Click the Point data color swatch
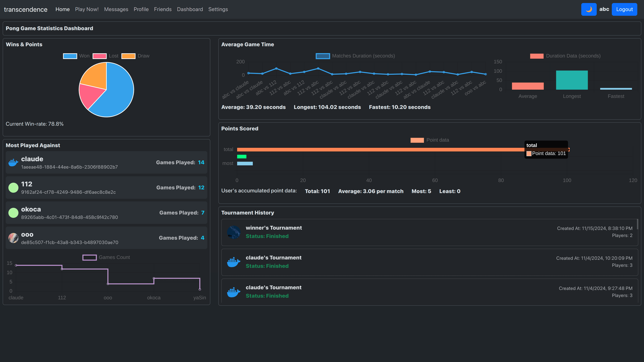This screenshot has height=362, width=644. [x=417, y=140]
